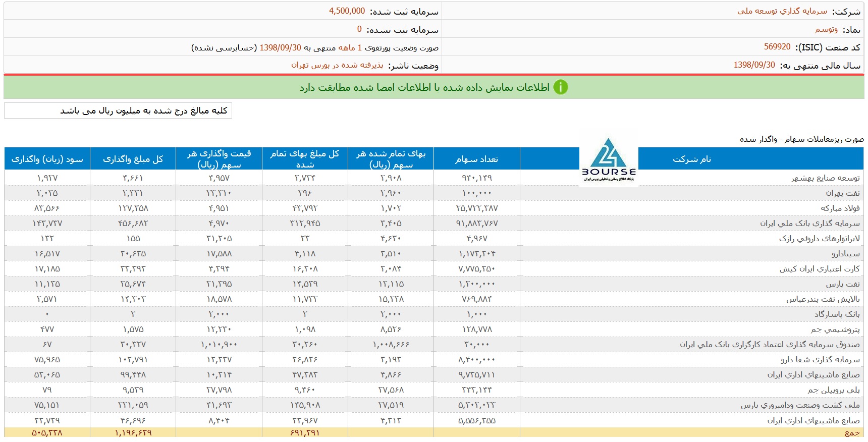868x442 pixels.
Task: Click the ISIC industry code 569920
Action: click(777, 47)
